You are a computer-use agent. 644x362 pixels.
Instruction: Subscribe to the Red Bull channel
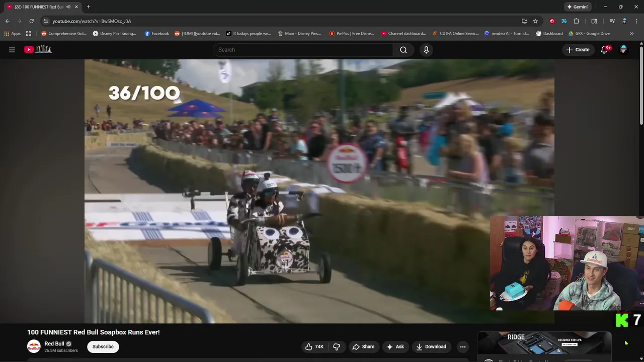[x=103, y=346]
